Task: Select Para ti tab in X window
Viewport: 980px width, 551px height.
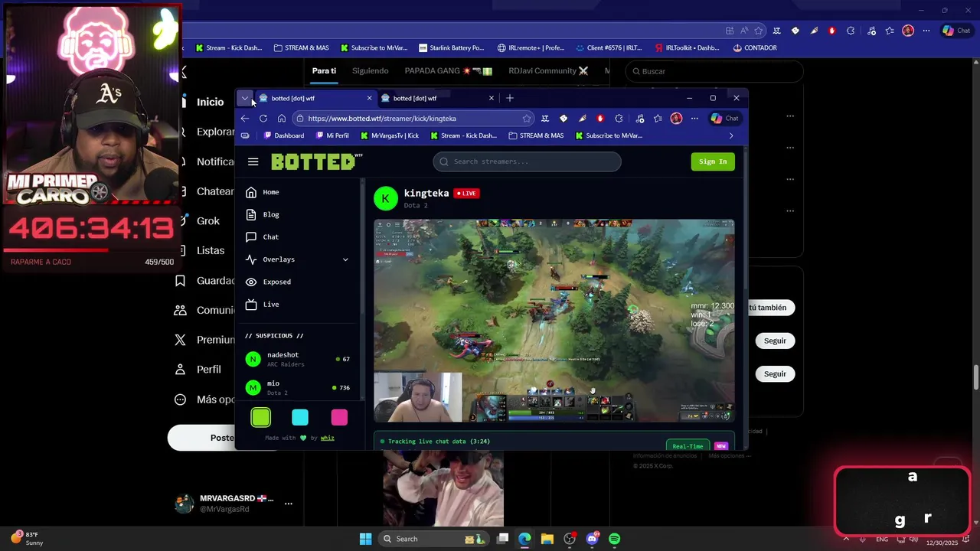Action: click(324, 71)
